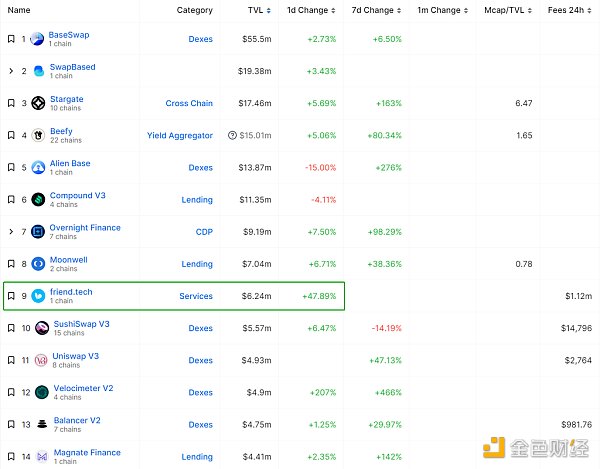Click friend.tech fees value $1.12m
This screenshot has width=600, height=469.
pyautogui.click(x=579, y=296)
